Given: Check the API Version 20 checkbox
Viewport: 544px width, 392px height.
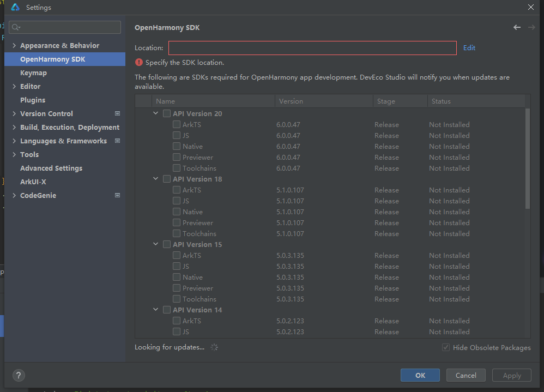Looking at the screenshot, I should [167, 113].
